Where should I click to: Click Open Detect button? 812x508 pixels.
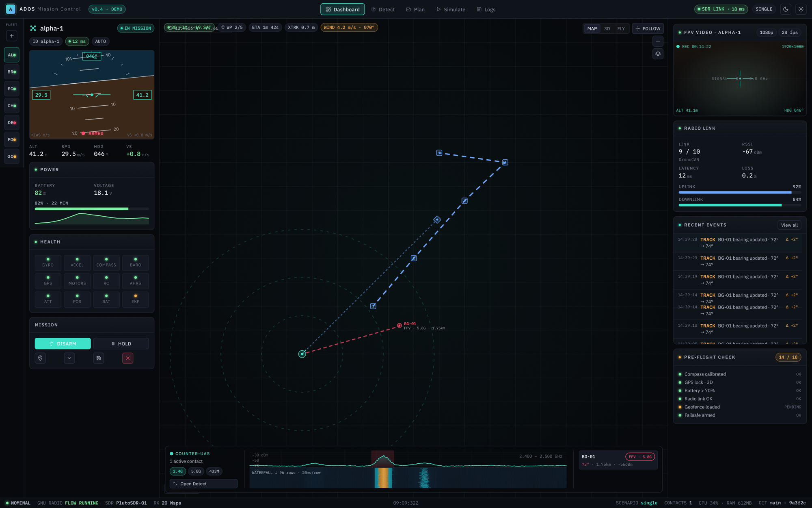tap(203, 484)
